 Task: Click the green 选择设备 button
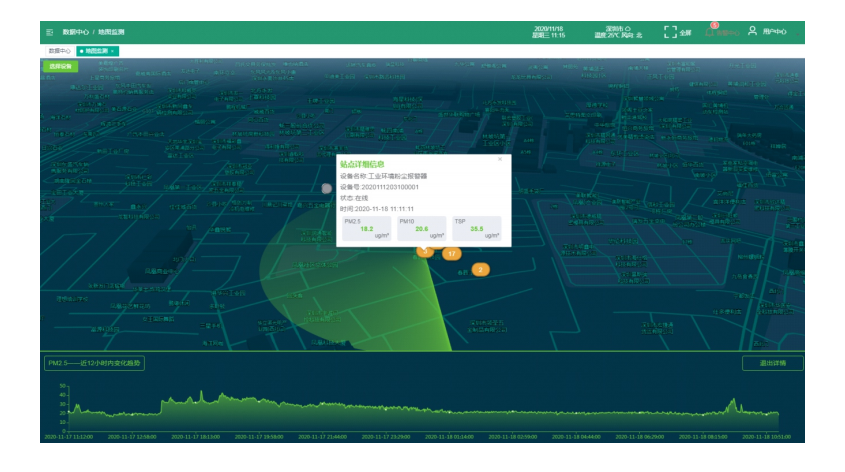pos(60,66)
